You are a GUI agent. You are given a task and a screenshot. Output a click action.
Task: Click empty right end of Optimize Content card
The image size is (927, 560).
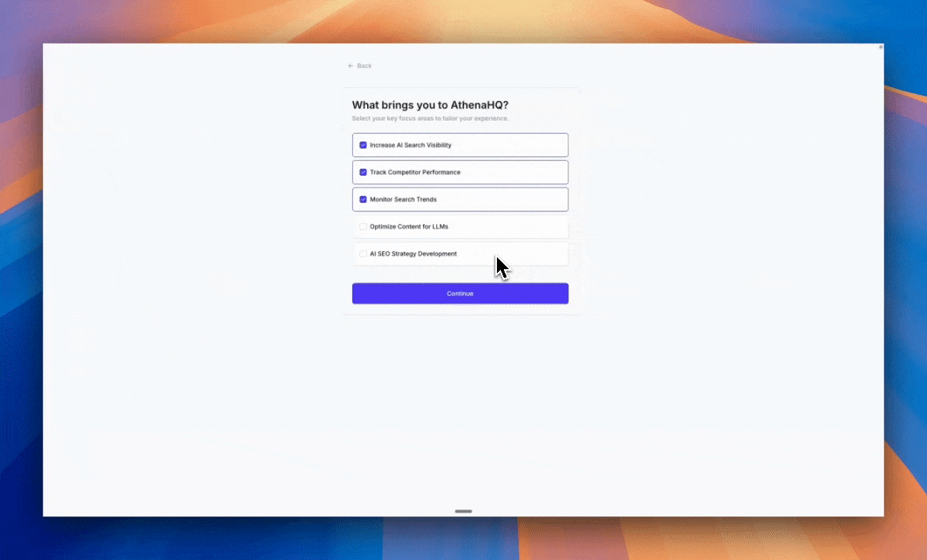coord(537,227)
